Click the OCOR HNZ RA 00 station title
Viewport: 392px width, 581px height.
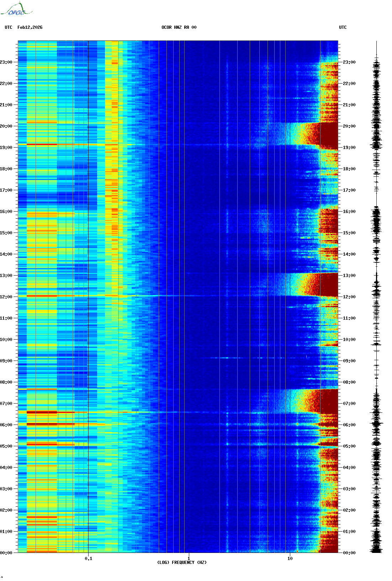(179, 27)
